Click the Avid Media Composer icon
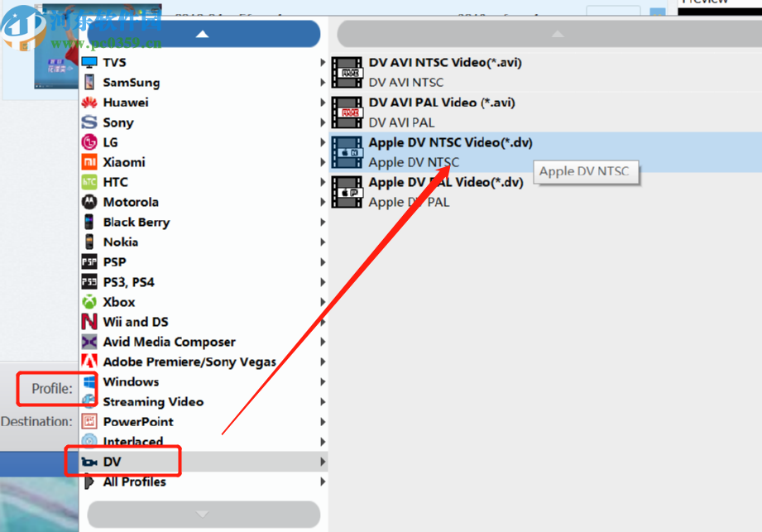 pyautogui.click(x=89, y=342)
